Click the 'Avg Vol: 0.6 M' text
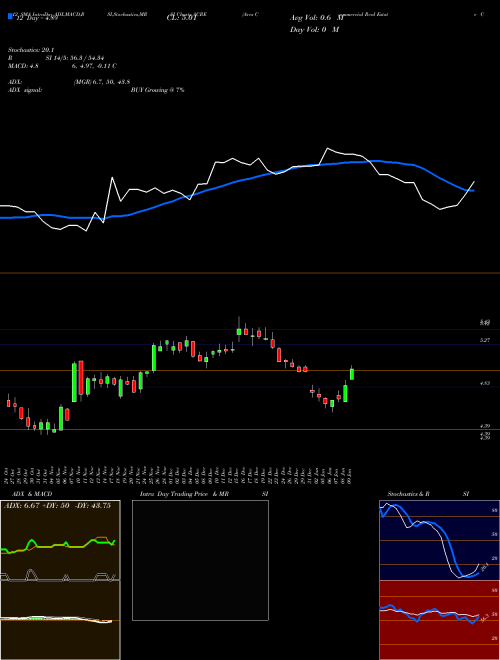Screen dimensions: 500x660 (x=316, y=18)
